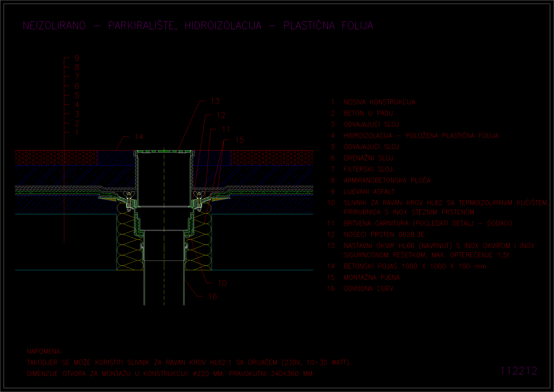Click layer-stack label 1 at the bottom of the vertical scale
Screen dimensions: 554x392
click(x=77, y=132)
